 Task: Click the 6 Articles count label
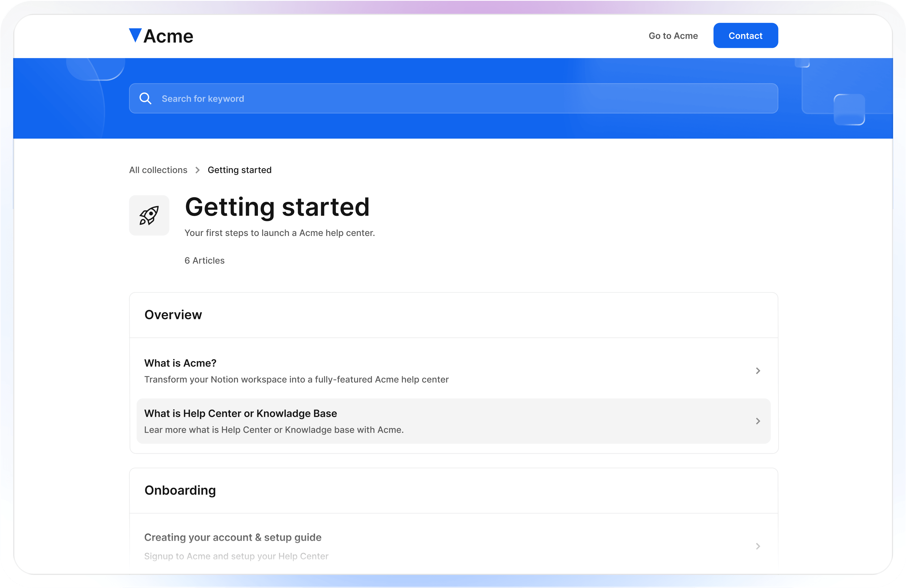pos(204,261)
